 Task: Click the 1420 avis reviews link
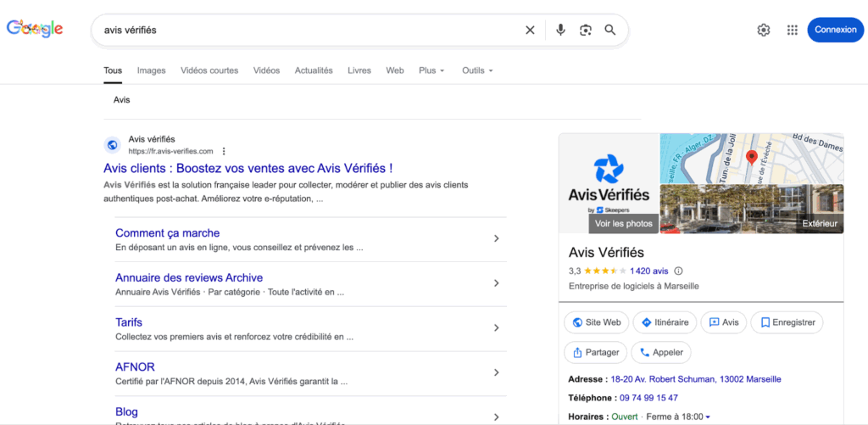[x=648, y=271]
